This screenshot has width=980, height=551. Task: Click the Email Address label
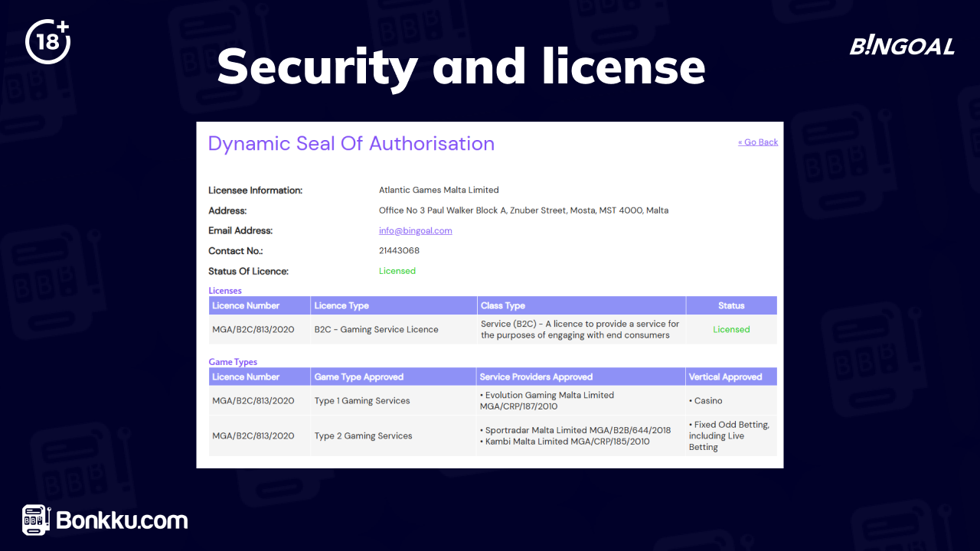[x=240, y=230]
